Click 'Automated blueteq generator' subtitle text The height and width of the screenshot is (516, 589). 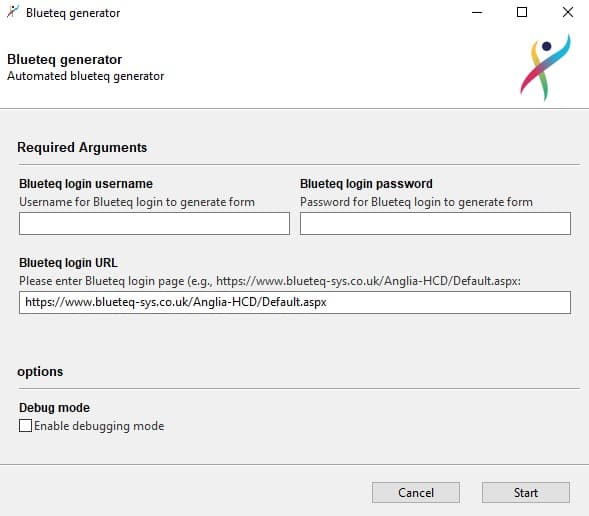click(86, 76)
